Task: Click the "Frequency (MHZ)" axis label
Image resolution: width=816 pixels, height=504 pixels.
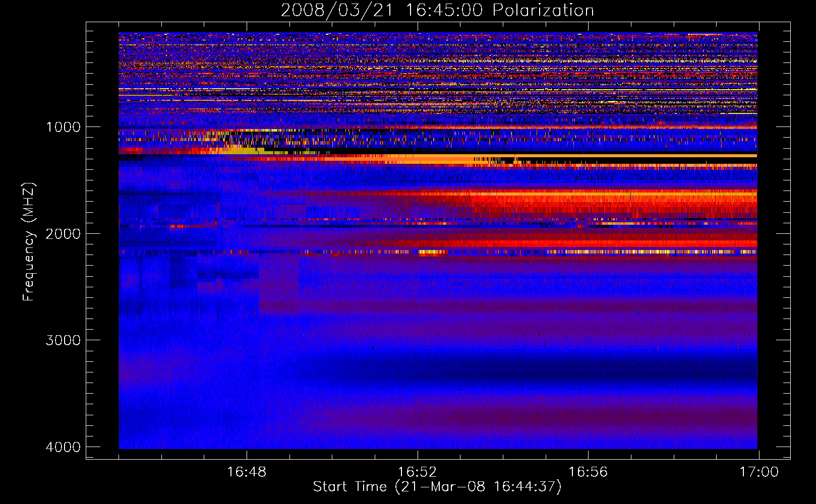Action: (x=29, y=241)
